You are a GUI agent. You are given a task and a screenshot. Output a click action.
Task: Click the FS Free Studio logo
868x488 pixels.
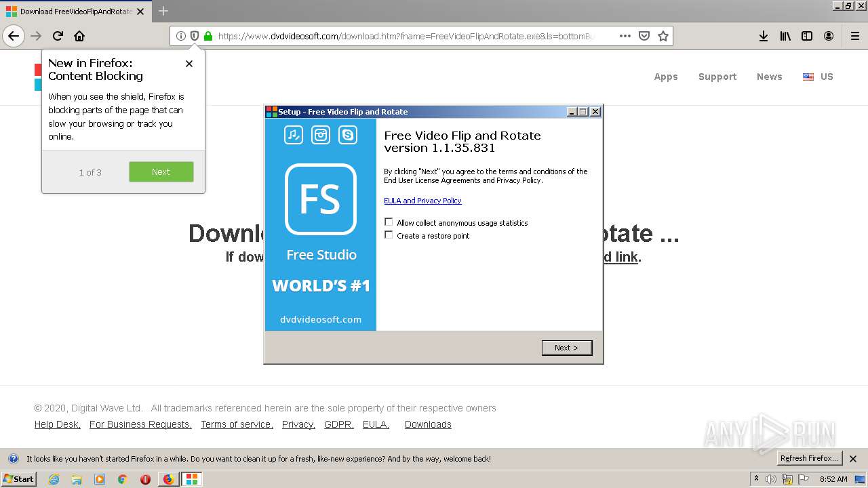pyautogui.click(x=321, y=199)
